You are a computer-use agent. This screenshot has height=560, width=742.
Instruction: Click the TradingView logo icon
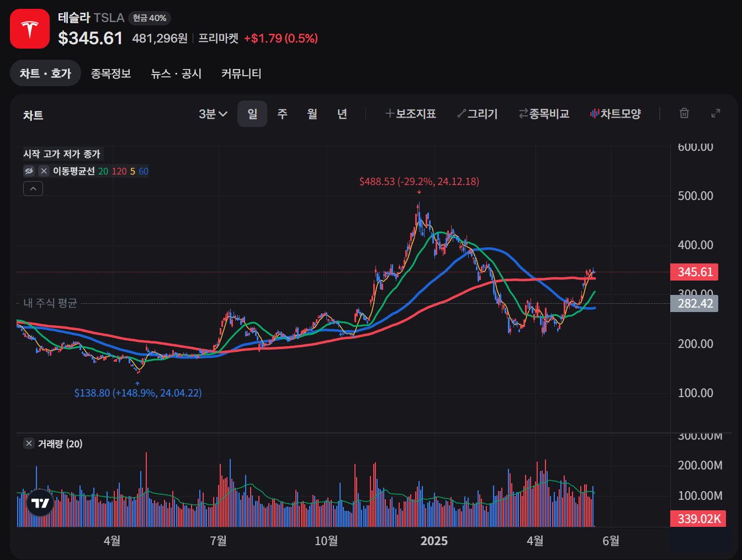[x=40, y=503]
